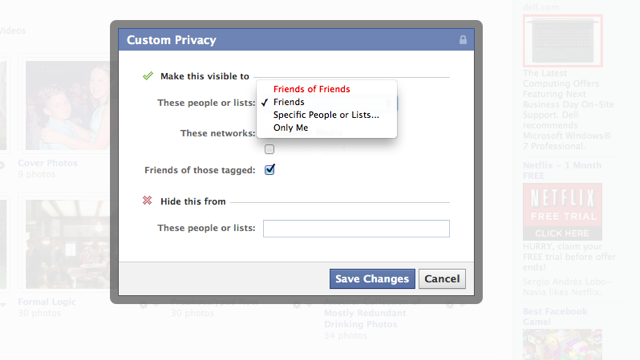Click the Netflix Free Trial ad image
The height and width of the screenshot is (360, 640).
(562, 211)
